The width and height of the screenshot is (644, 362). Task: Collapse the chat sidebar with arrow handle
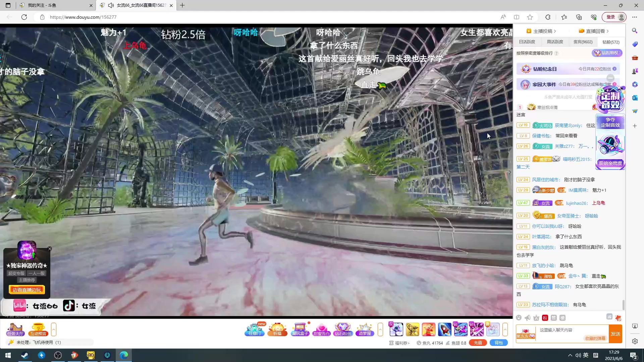[510, 173]
